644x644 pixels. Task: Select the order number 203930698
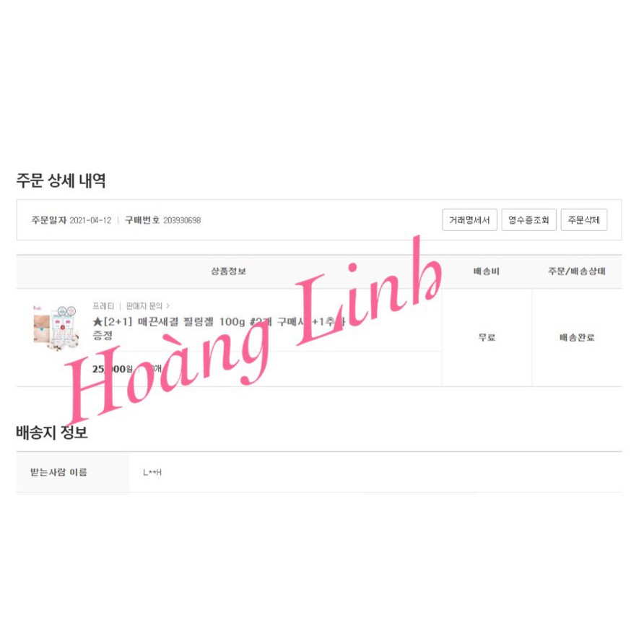(182, 220)
